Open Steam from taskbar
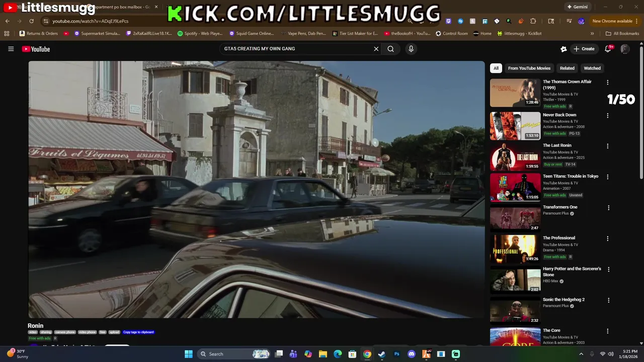This screenshot has width=644, height=362. click(x=382, y=354)
